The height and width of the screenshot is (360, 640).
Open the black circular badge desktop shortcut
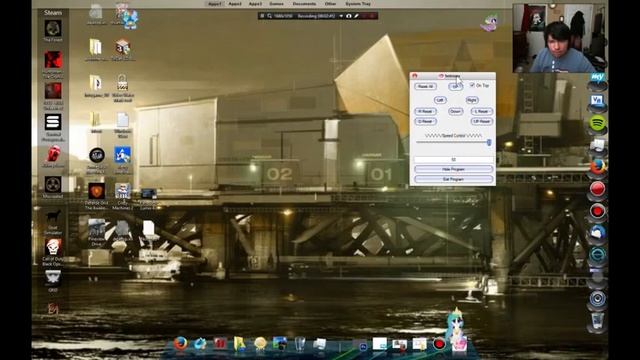tap(97, 155)
